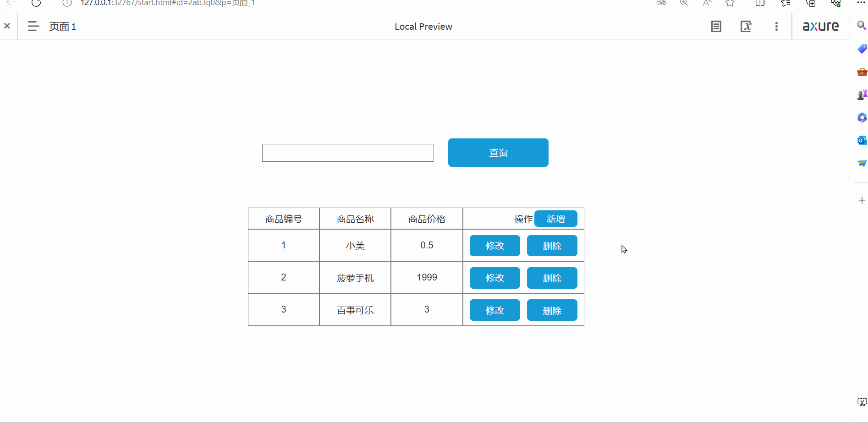Click the browser zoom icon
The width and height of the screenshot is (868, 423).
(684, 3)
